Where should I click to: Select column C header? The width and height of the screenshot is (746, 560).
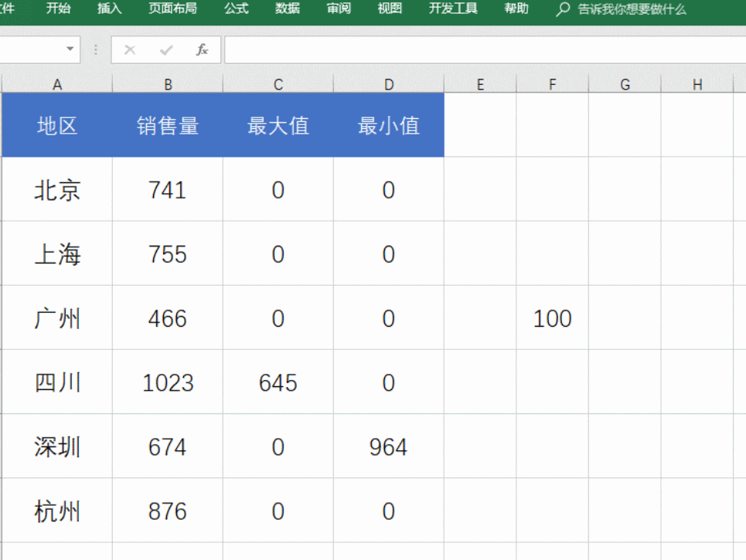pyautogui.click(x=278, y=84)
